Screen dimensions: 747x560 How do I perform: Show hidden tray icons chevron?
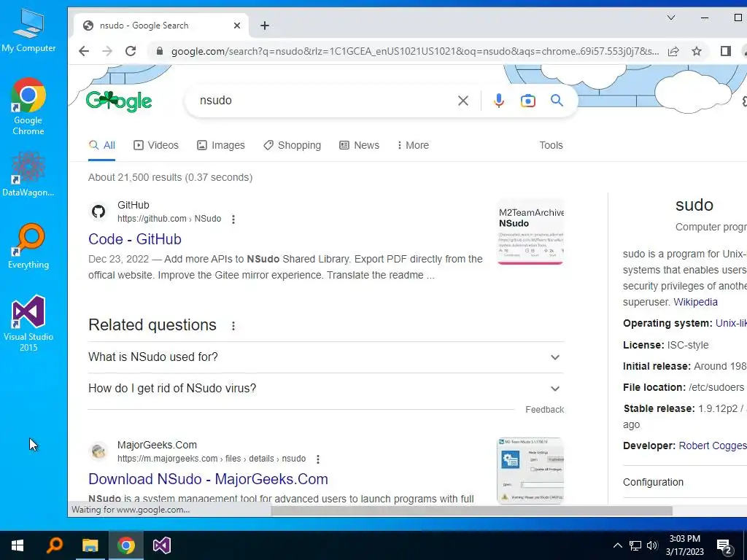coord(617,545)
